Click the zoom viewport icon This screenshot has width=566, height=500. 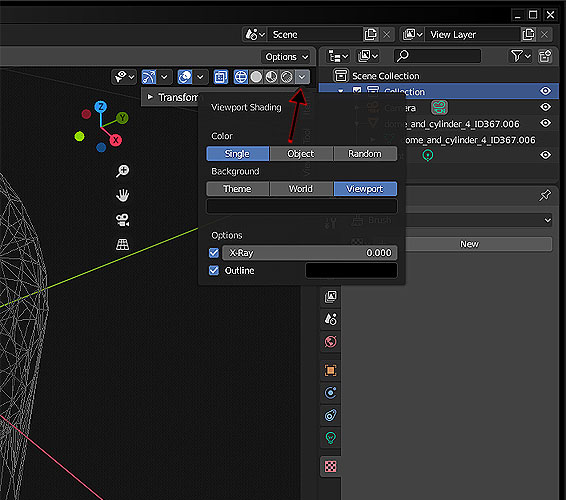[x=122, y=171]
